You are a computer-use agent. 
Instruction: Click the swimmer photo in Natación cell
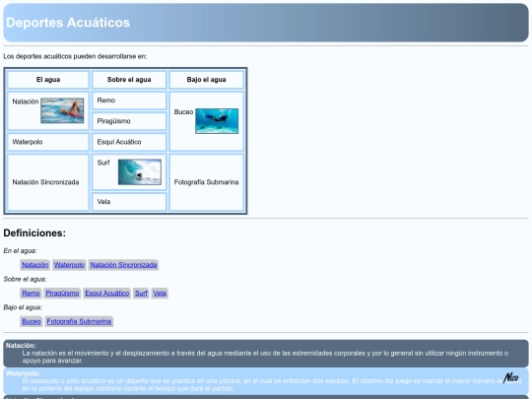[62, 110]
